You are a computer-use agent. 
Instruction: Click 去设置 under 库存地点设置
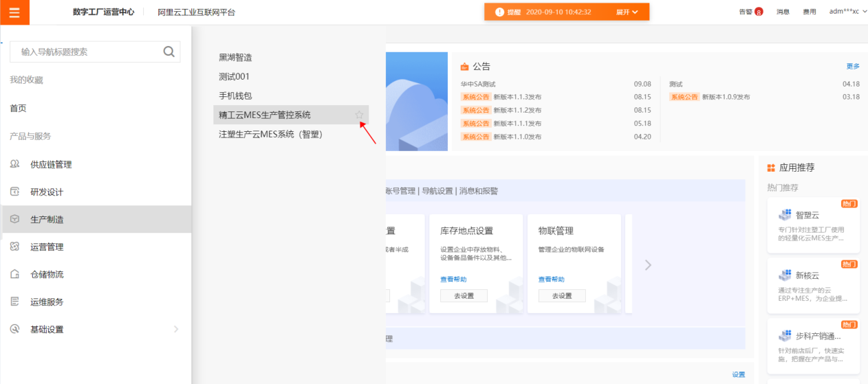(464, 295)
